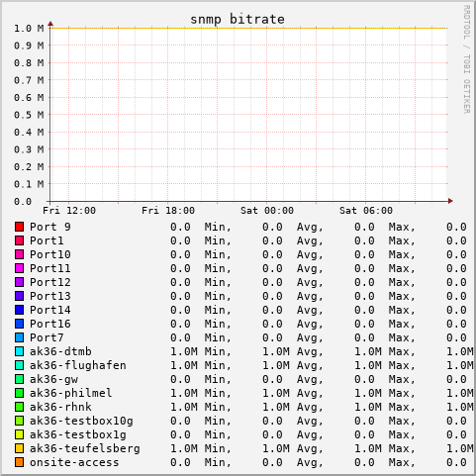Viewport: 476px width, 476px height.
Task: Click the ak36-flughafen legend label
Action: pos(78,365)
